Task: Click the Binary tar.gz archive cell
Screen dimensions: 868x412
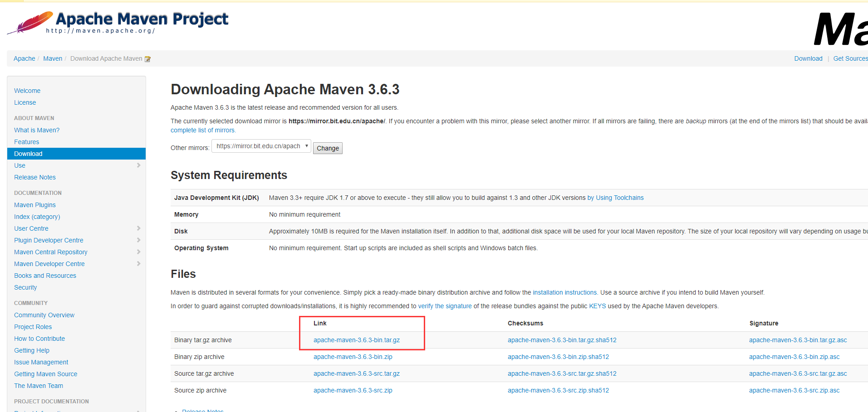Action: coord(203,340)
